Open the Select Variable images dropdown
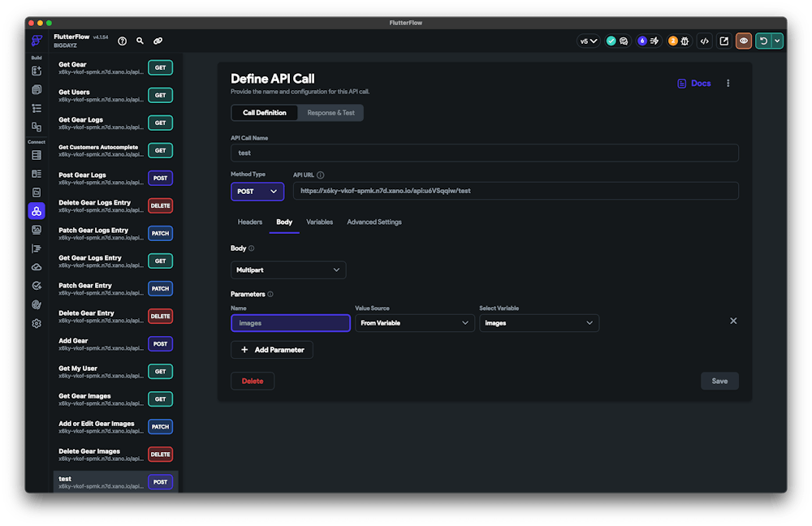Image resolution: width=812 pixels, height=526 pixels. (x=539, y=323)
